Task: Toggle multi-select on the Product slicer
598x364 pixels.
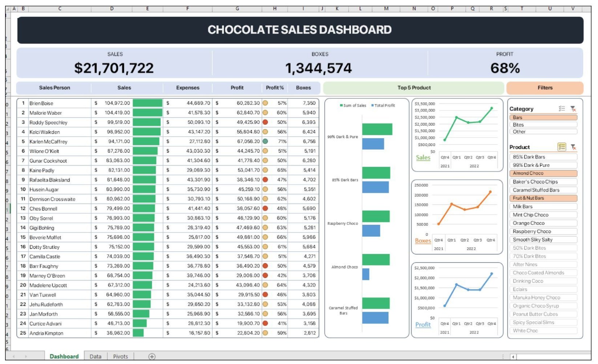Action: [x=562, y=147]
